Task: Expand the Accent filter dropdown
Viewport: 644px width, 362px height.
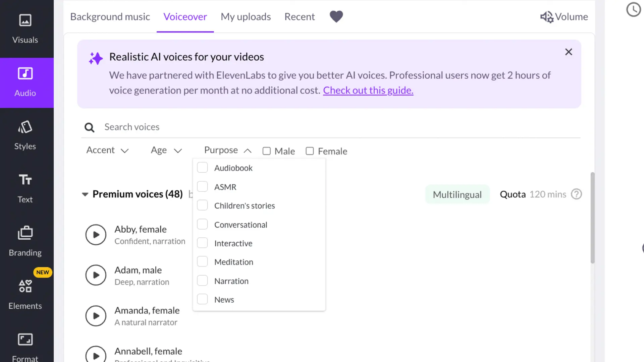Action: [x=107, y=150]
